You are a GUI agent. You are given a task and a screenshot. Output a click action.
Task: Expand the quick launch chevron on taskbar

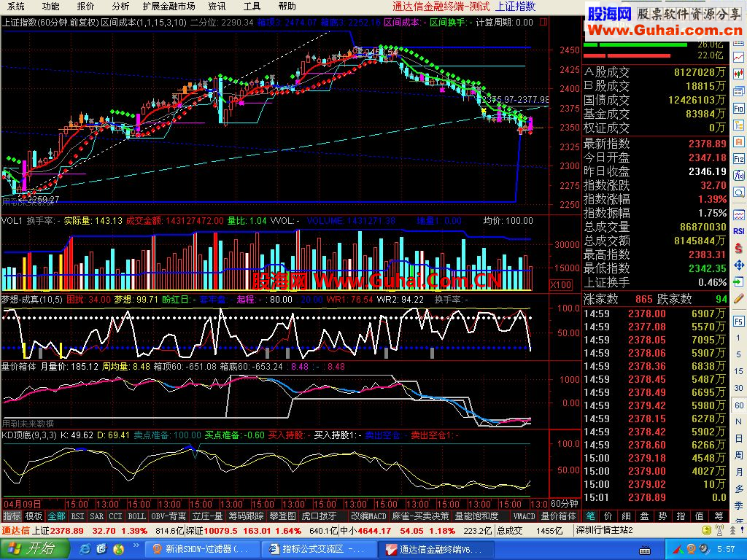(136, 545)
